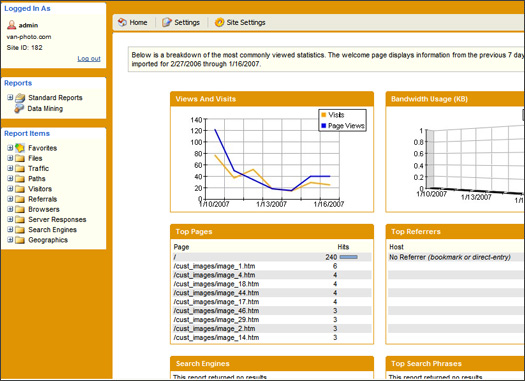
Task: Click the Bandwidth Usage chart
Action: (455, 159)
